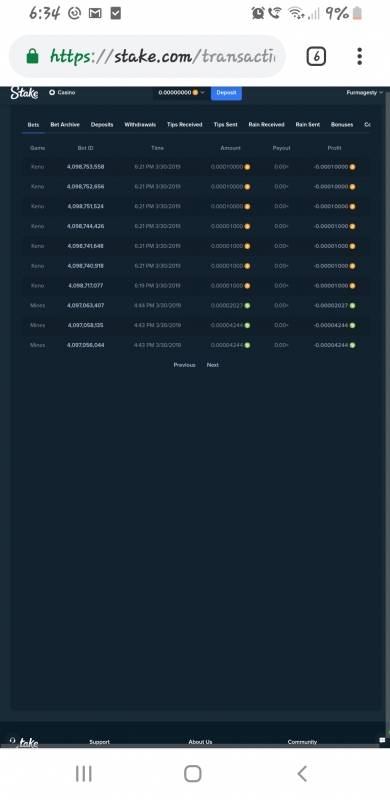Click Profit bitcoin icon in bet 4,098,752,656 row
Image resolution: width=390 pixels, height=800 pixels.
pyautogui.click(x=352, y=187)
